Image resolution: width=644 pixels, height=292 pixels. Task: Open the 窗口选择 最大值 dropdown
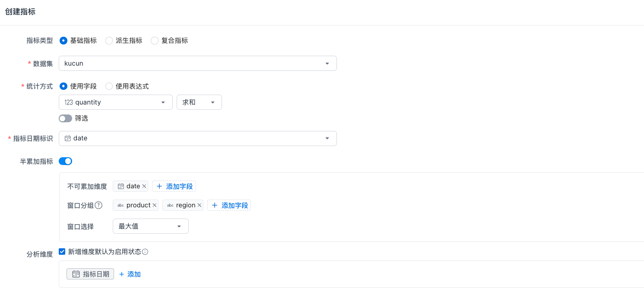(x=150, y=226)
